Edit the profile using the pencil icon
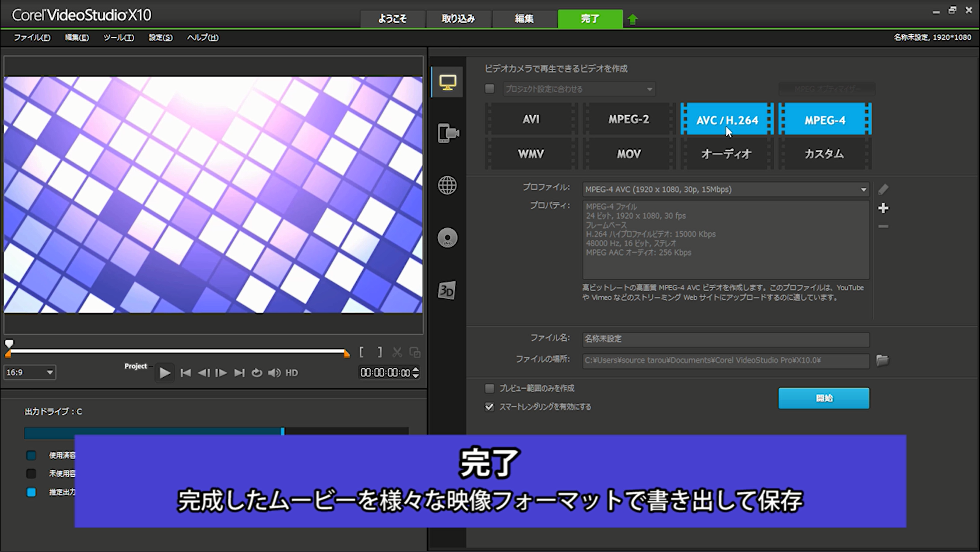This screenshot has height=552, width=980. click(x=884, y=189)
